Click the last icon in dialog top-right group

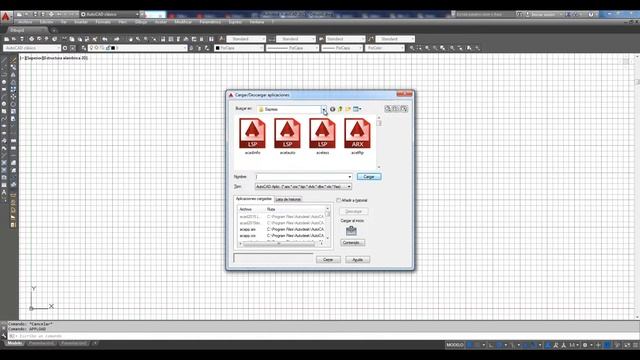404,109
